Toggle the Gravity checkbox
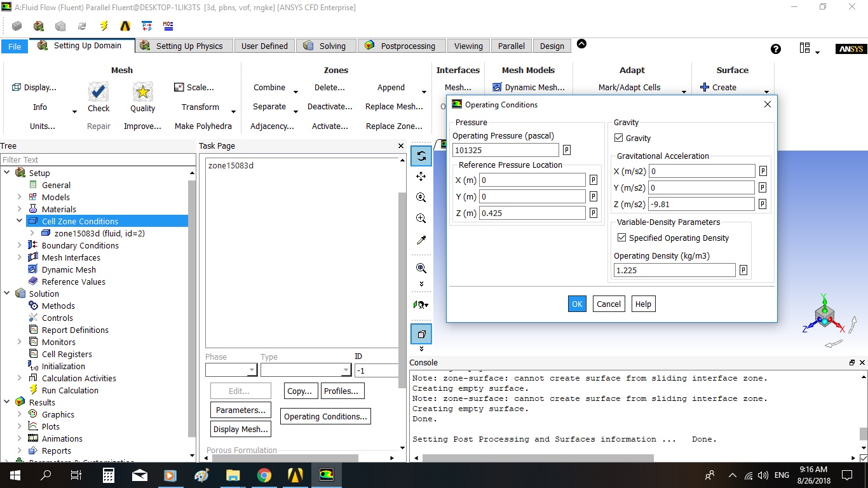868x488 pixels. (618, 138)
